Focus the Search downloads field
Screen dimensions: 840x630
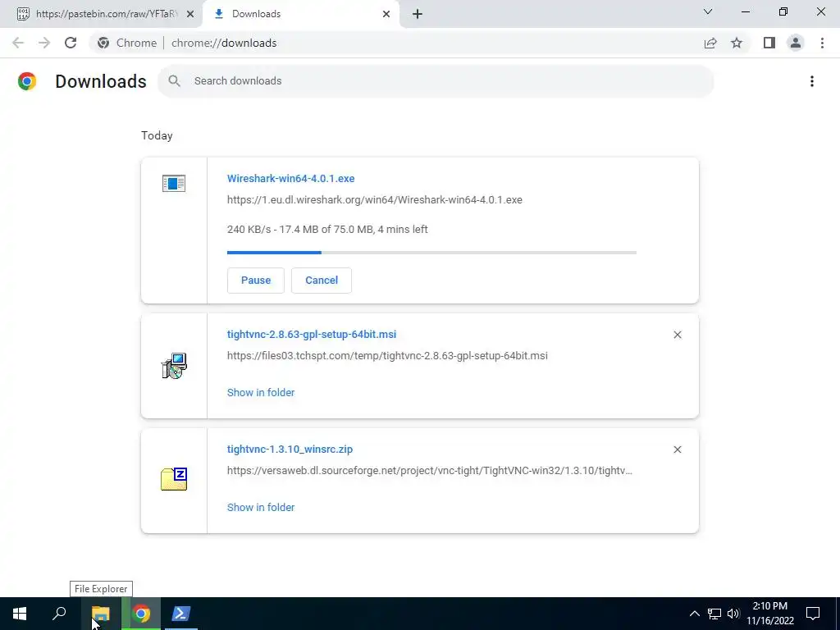[436, 81]
